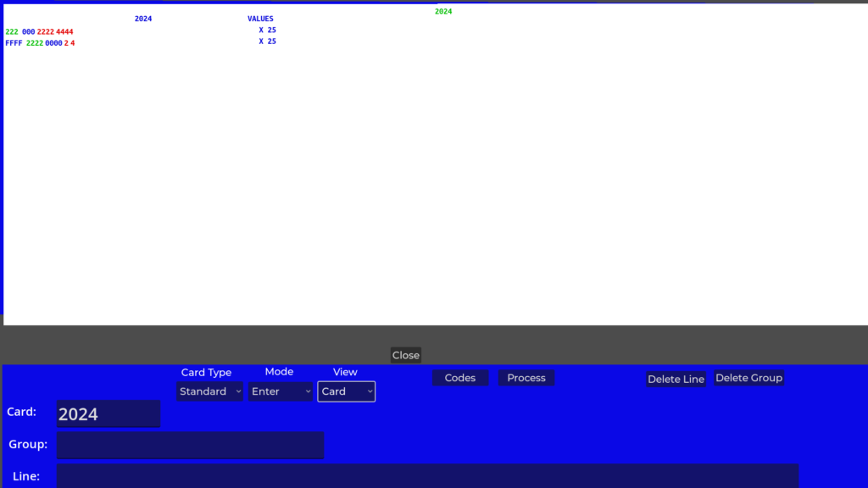Select the red 2222 code in first row
Viewport: 868px width, 488px height.
[46, 32]
